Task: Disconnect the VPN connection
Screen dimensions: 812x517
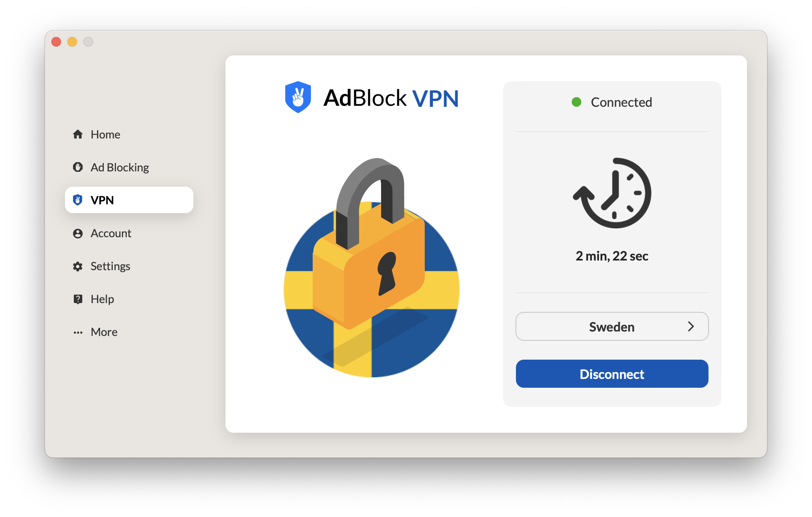Action: point(611,374)
